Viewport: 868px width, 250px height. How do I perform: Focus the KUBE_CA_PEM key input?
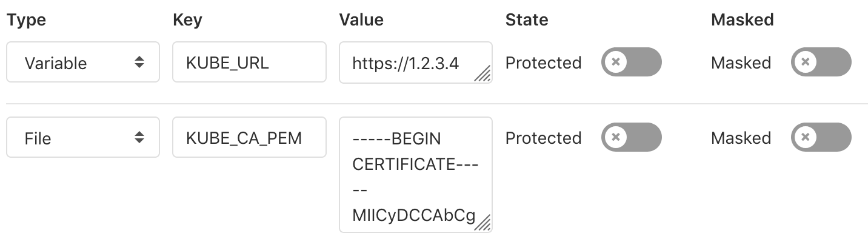[249, 138]
